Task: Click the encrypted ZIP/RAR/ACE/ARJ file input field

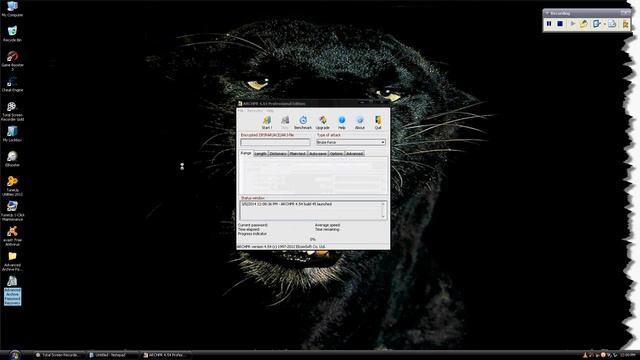Action: coord(276,142)
